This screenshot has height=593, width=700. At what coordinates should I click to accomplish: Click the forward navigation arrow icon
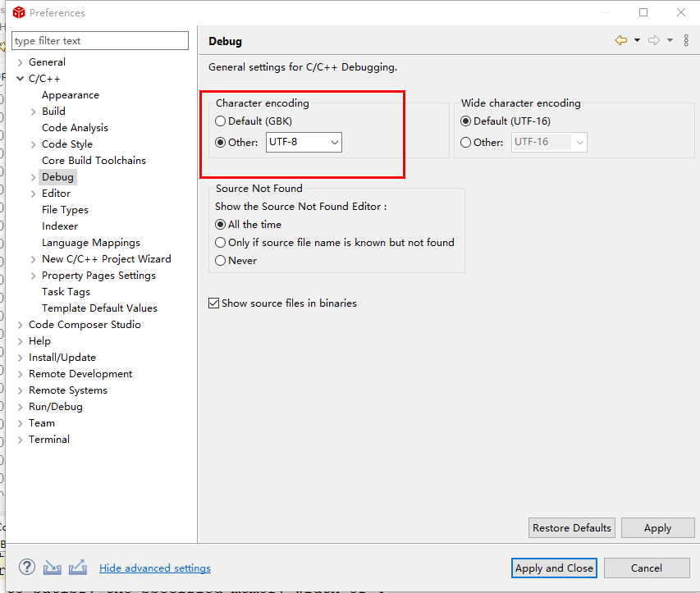tap(654, 40)
